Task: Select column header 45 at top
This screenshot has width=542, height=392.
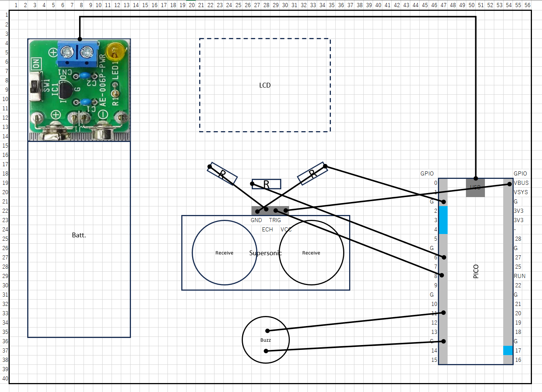Action: pos(425,5)
